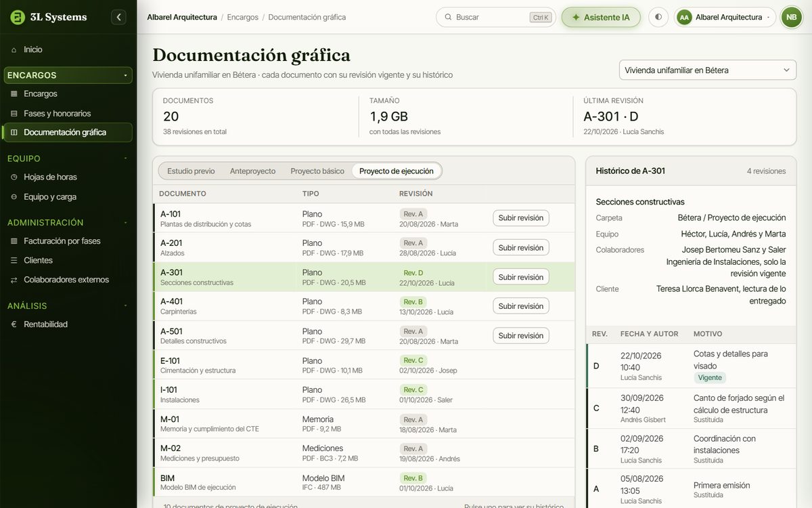Select revision D in the A-301 history

tap(691, 366)
